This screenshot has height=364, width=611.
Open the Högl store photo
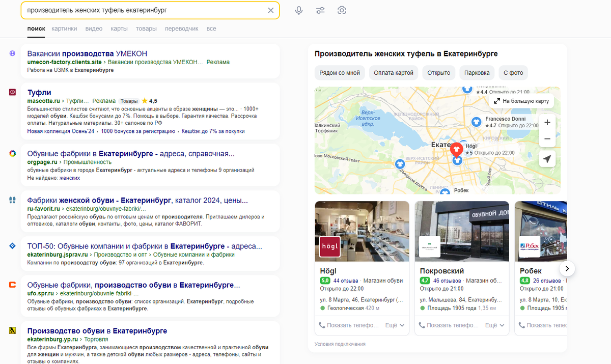click(362, 231)
